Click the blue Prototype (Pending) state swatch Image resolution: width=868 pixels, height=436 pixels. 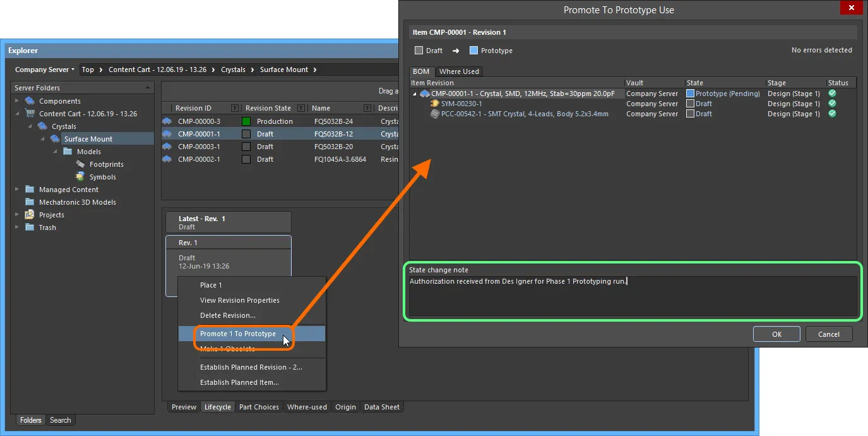click(x=690, y=94)
